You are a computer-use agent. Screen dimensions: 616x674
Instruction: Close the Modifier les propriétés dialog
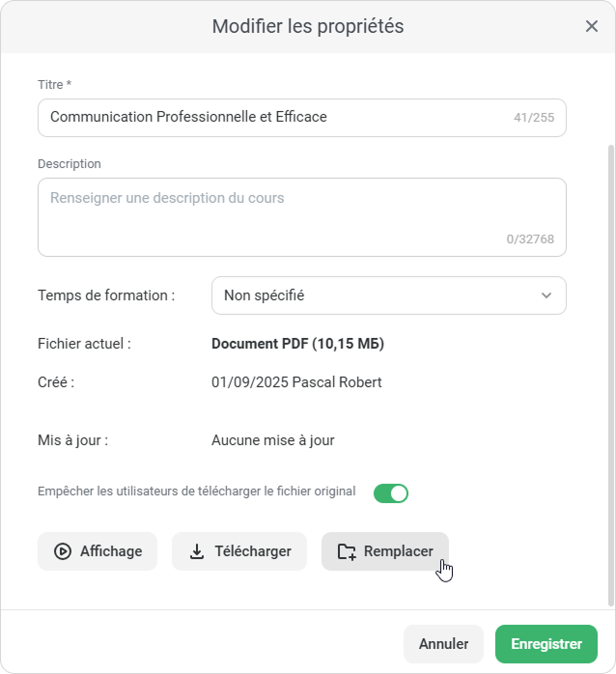(592, 26)
